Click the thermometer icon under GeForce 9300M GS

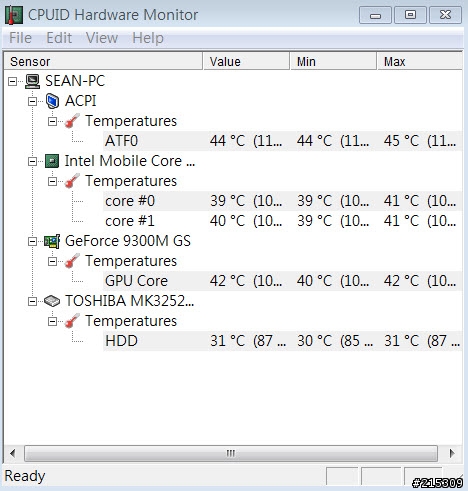[x=72, y=261]
